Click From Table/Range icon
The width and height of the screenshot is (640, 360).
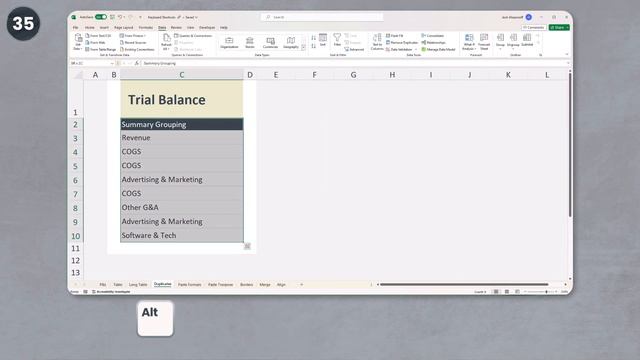click(x=87, y=49)
